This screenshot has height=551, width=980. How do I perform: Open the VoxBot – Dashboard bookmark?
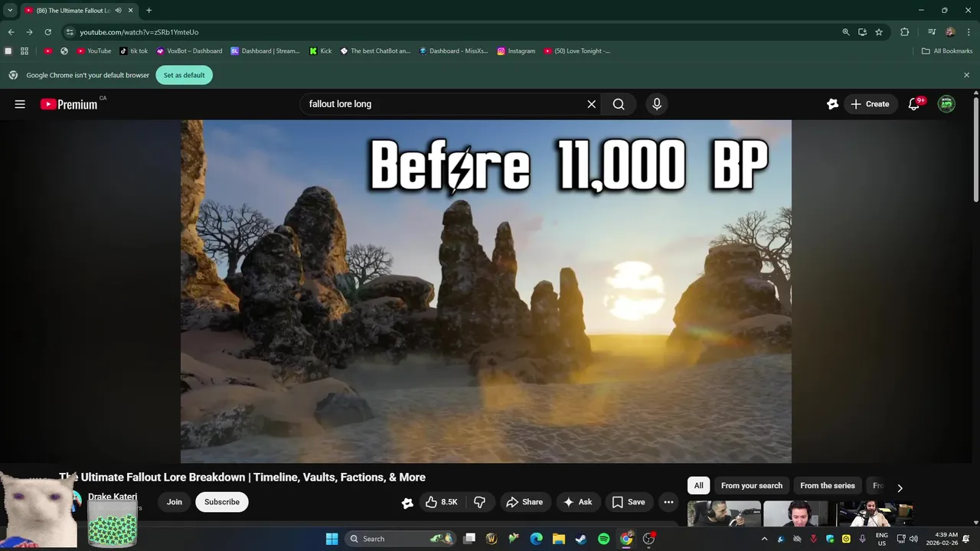click(189, 51)
